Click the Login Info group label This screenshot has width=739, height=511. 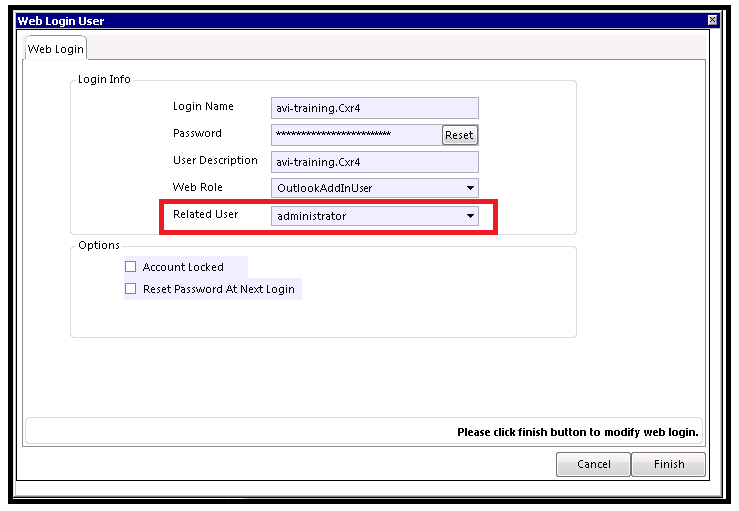click(104, 79)
